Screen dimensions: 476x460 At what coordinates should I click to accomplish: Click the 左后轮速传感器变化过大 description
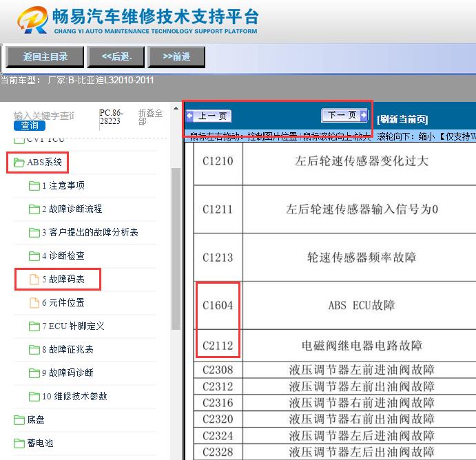[x=361, y=161]
